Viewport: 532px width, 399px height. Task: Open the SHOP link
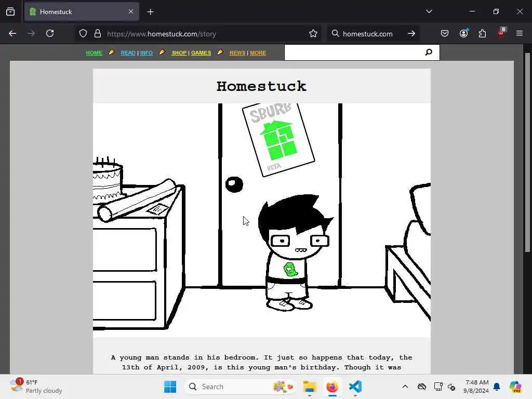(x=179, y=53)
